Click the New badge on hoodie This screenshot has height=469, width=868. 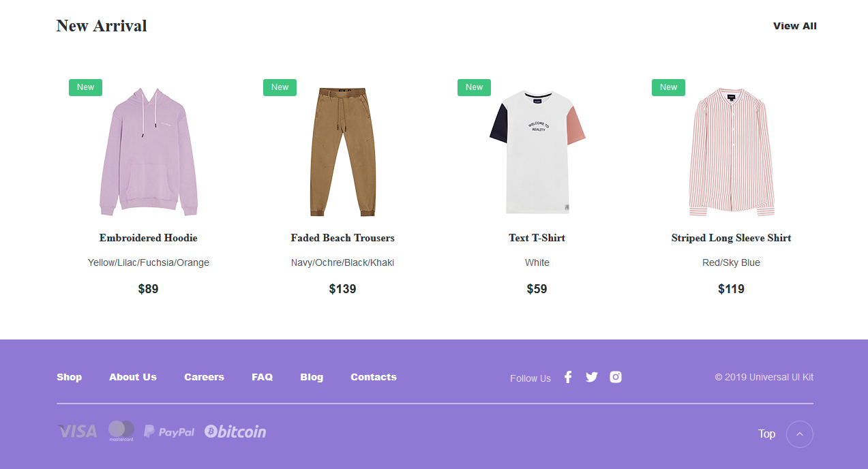coord(85,87)
